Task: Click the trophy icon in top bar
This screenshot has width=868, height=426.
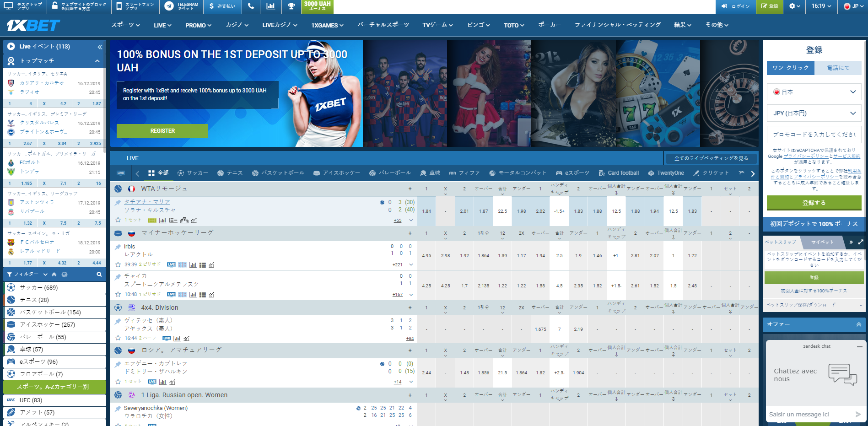Action: click(291, 6)
